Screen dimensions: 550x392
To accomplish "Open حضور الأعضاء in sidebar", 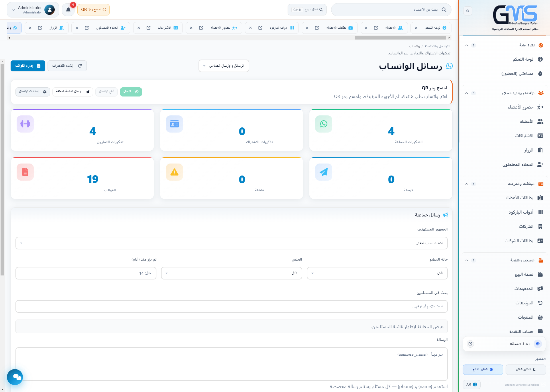I will click(x=505, y=107).
